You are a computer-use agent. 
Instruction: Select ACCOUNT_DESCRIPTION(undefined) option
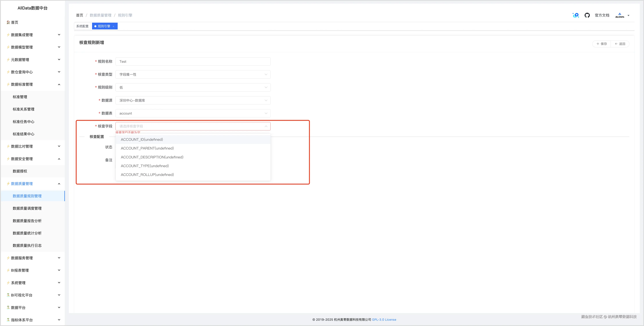193,157
